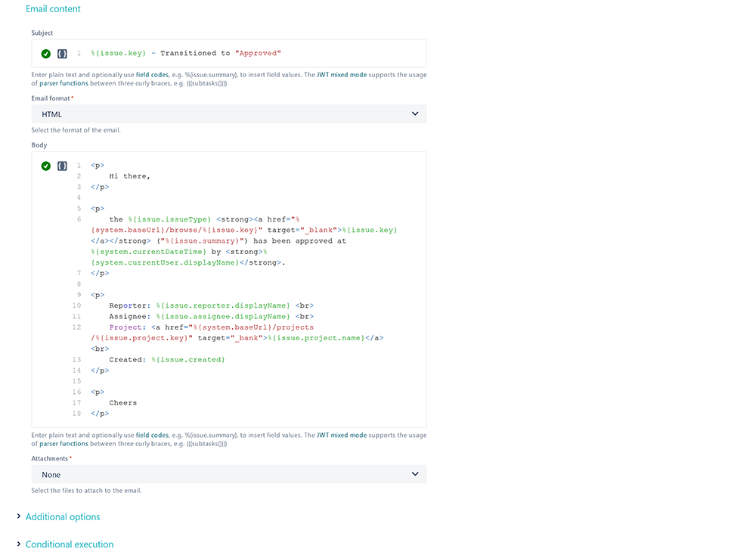
Task: Click '%{system.currentDateTime}' code in Body
Action: pyautogui.click(x=148, y=252)
